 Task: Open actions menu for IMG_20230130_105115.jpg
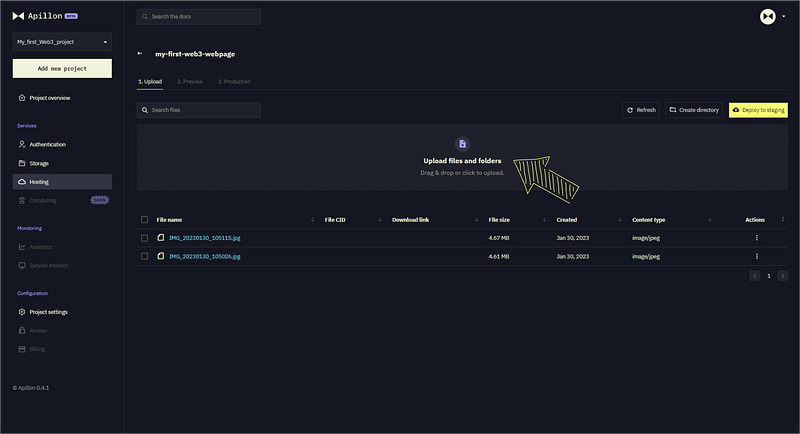[x=757, y=238]
